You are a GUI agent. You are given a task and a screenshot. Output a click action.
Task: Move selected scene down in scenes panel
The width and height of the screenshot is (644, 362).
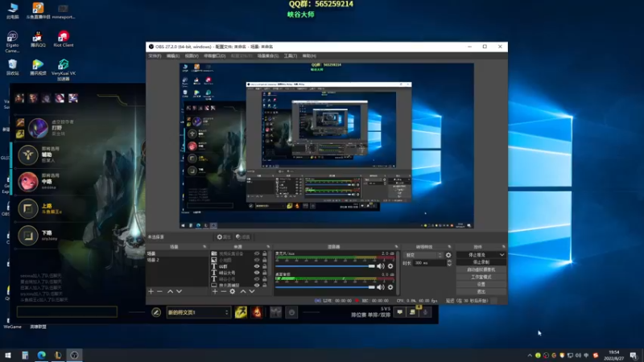pyautogui.click(x=179, y=291)
